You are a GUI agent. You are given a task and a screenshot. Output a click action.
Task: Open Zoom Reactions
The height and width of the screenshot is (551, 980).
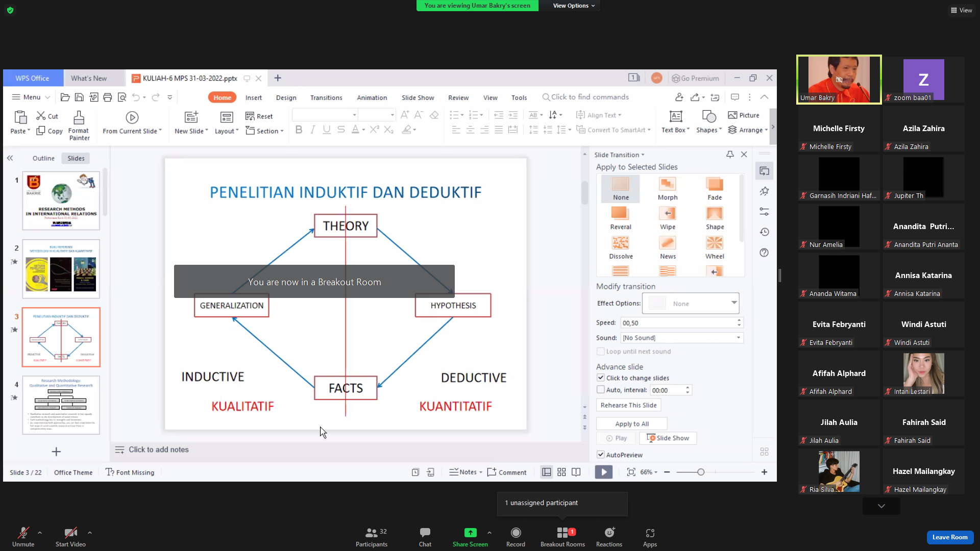(x=609, y=537)
